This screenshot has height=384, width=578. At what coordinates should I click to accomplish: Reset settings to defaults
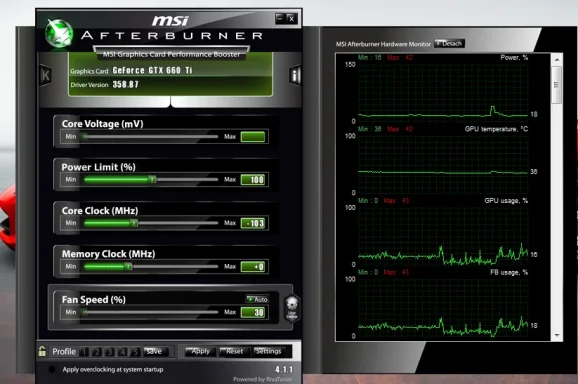[234, 352]
